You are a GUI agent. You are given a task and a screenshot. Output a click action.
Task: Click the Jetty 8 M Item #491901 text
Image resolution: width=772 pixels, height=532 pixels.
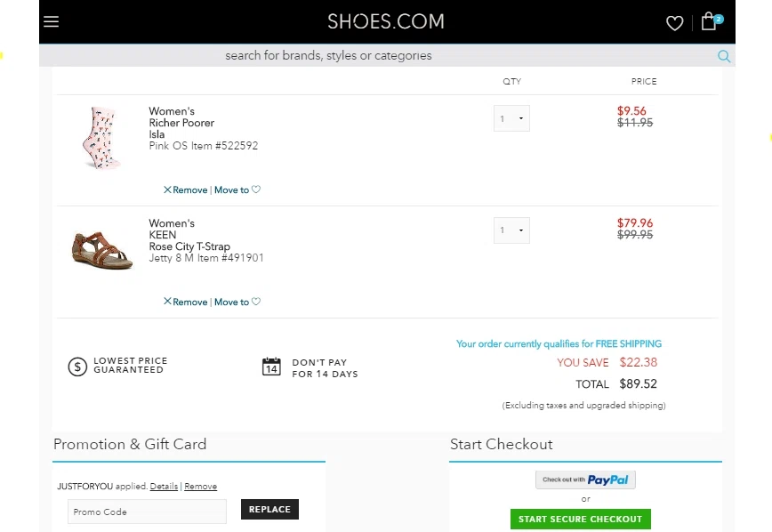[206, 258]
